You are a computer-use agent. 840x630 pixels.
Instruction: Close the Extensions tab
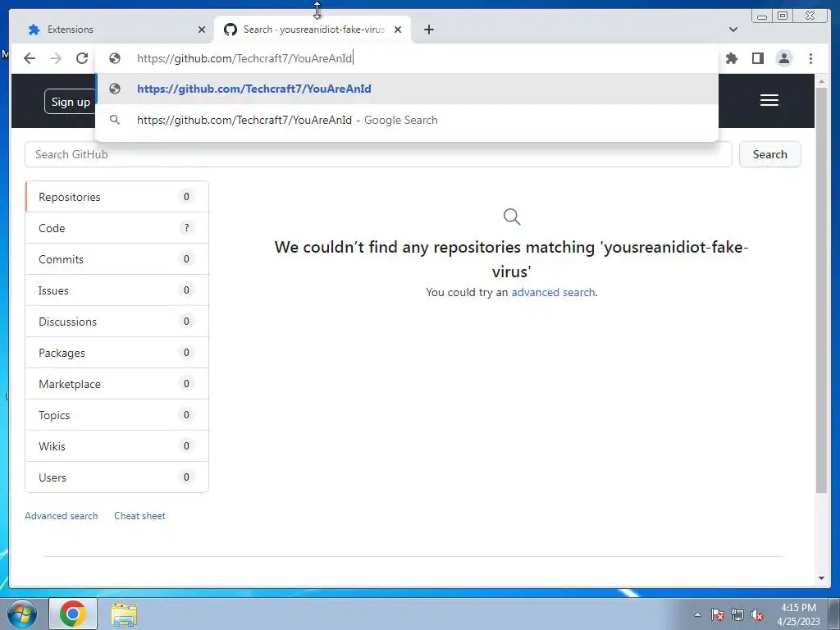(202, 30)
